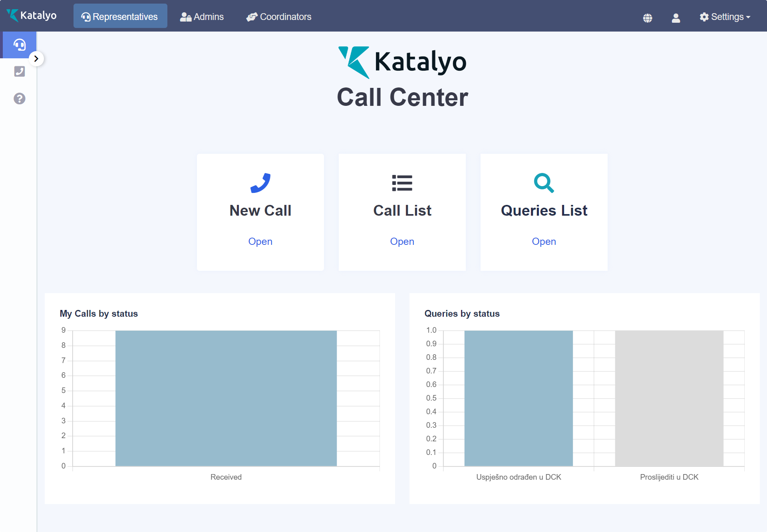Open the phone call icon in the sidebar
This screenshot has width=767, height=532.
[19, 71]
